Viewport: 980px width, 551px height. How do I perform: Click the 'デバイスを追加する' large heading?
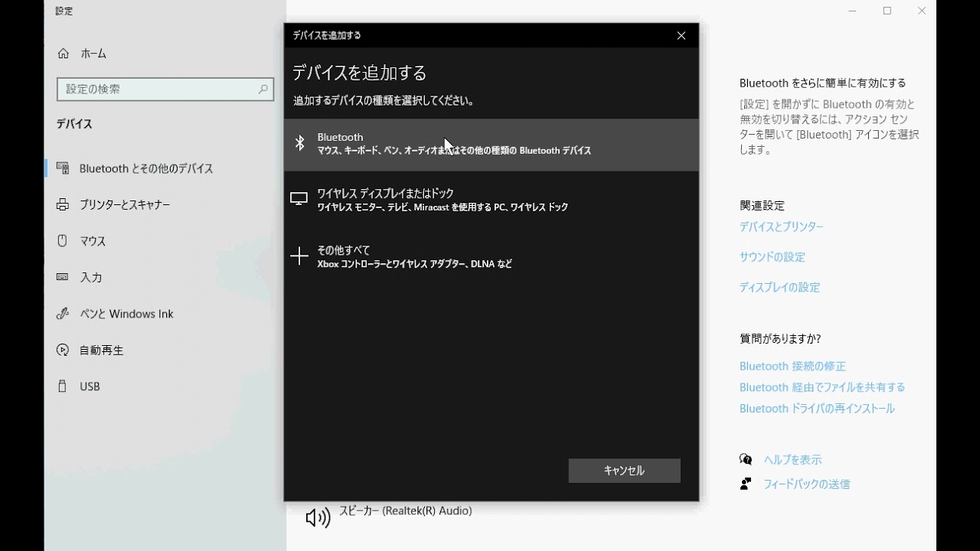360,73
